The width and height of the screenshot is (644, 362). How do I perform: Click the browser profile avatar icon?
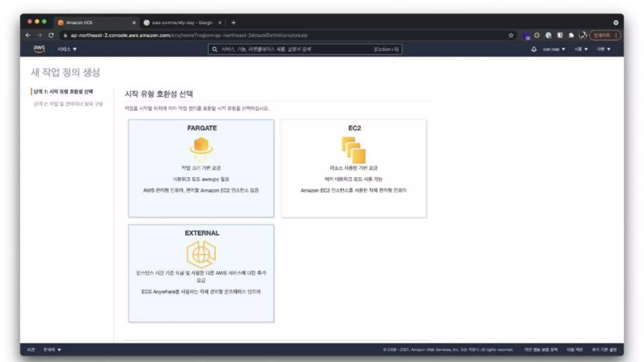583,36
